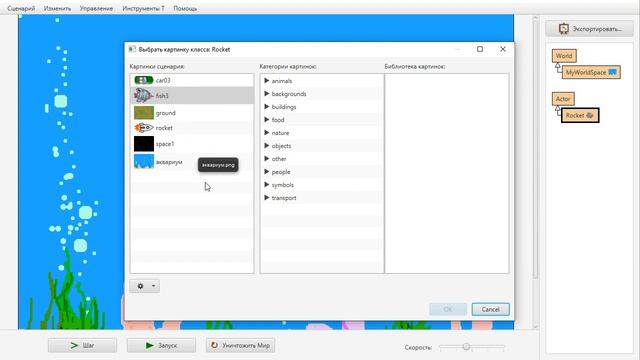Image resolution: width=640 pixels, height=360 pixels.
Task: Close the image chooser dialog
Action: [x=503, y=49]
